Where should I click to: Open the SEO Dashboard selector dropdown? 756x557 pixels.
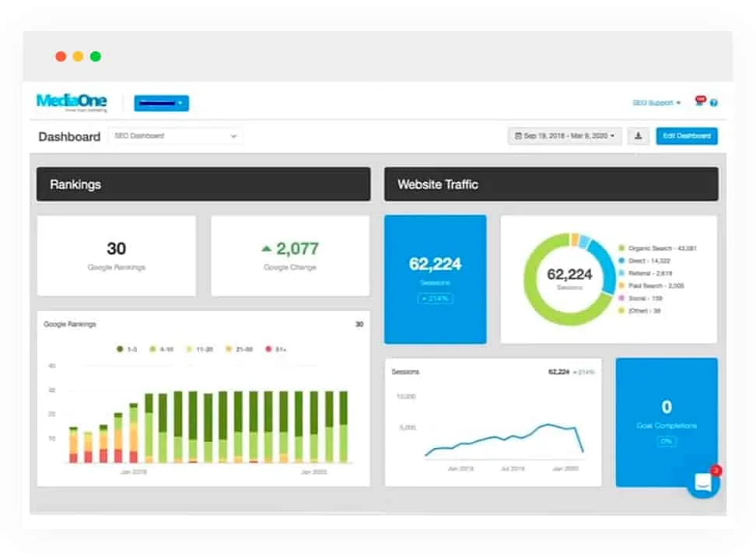point(176,136)
